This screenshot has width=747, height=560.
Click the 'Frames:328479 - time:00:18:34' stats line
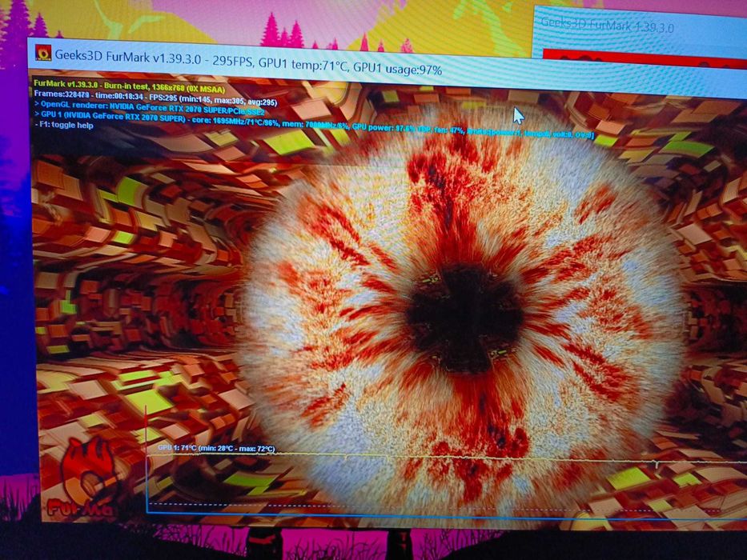(155, 98)
